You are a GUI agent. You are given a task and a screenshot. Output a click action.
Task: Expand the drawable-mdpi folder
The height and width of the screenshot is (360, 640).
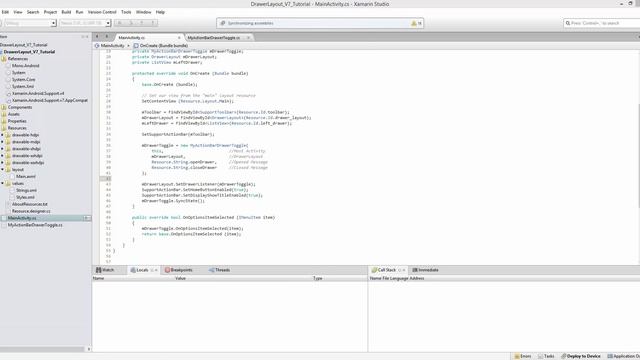pyautogui.click(x=2, y=142)
